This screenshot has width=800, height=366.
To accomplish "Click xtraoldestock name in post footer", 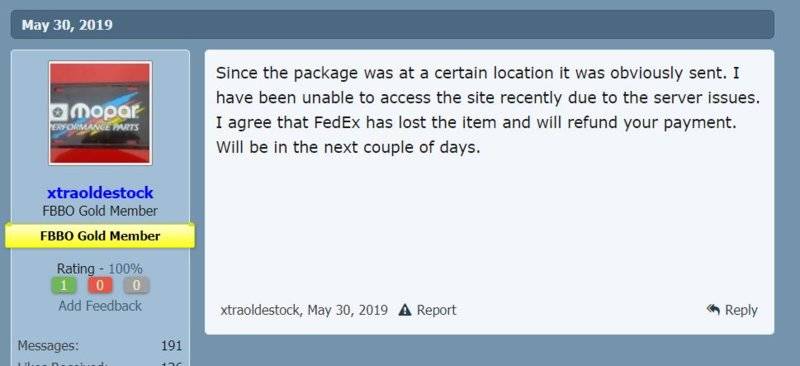I will coord(261,310).
